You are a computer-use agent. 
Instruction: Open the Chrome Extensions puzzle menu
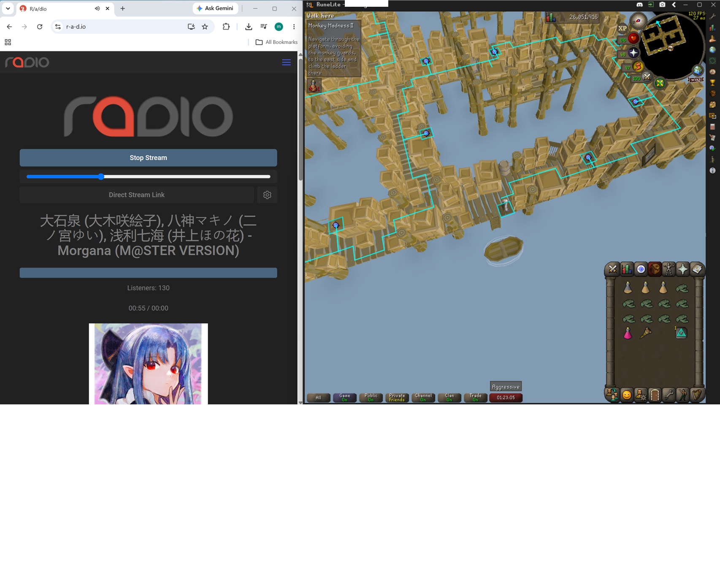pos(226,27)
